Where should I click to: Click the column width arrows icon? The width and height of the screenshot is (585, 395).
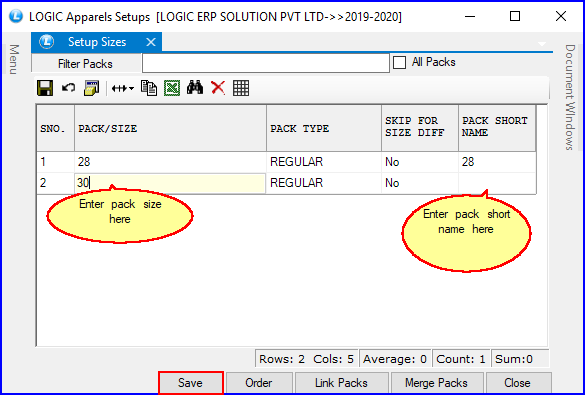[x=119, y=88]
